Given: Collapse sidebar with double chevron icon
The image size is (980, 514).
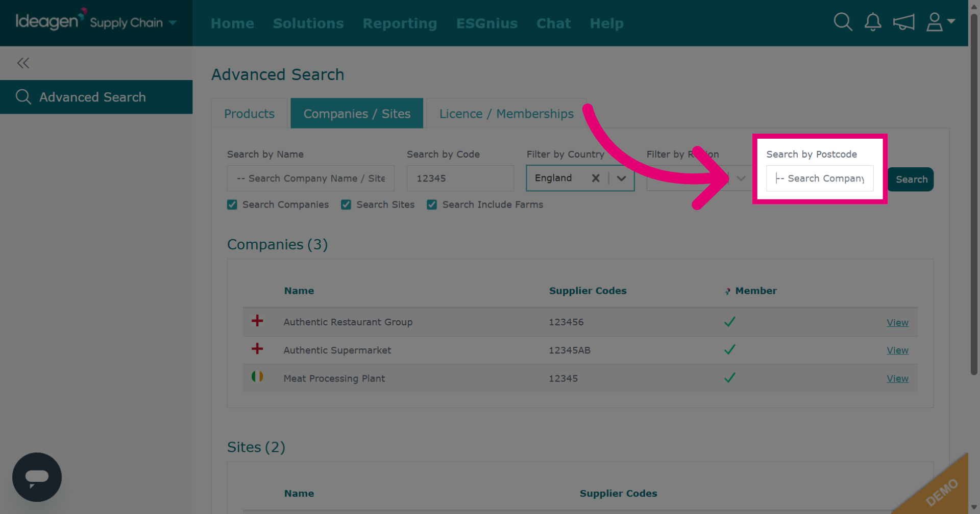Looking at the screenshot, I should point(23,63).
